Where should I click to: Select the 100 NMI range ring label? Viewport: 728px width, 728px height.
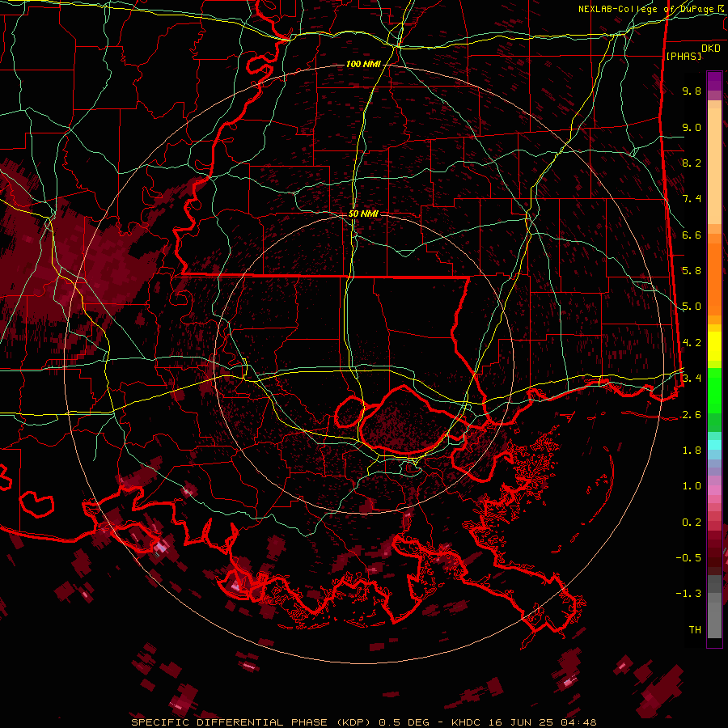coord(363,64)
